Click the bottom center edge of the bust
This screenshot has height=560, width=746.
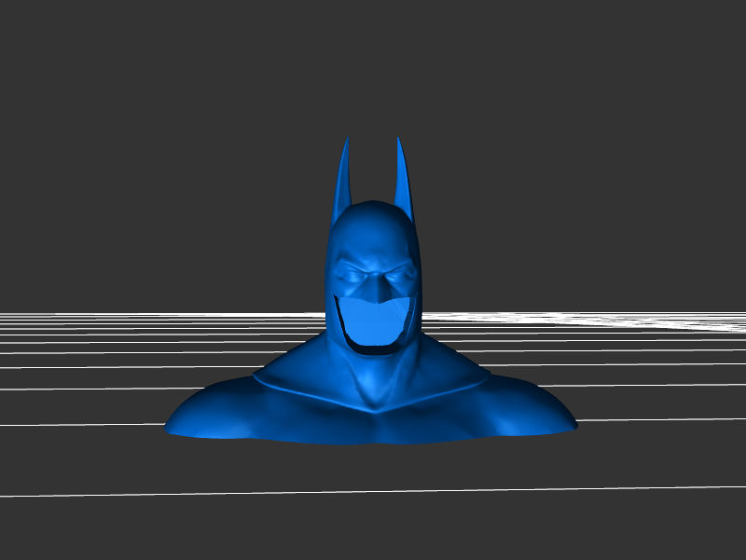click(373, 440)
